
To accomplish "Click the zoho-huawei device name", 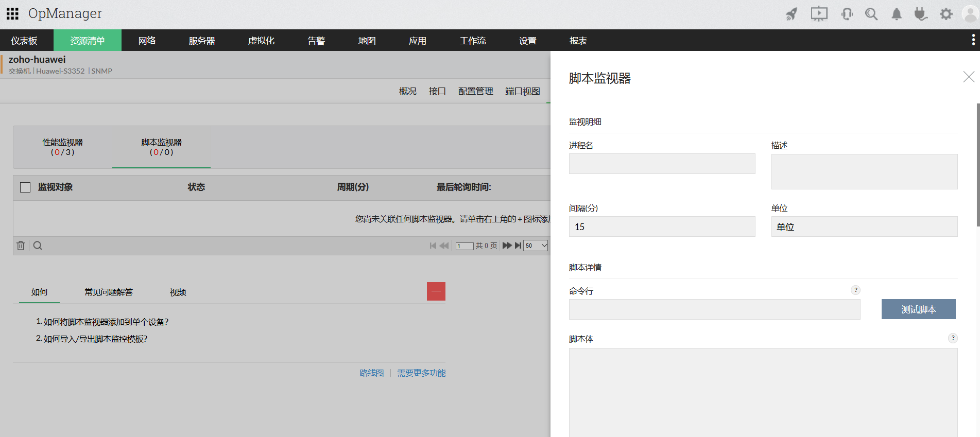I will tap(37, 59).
